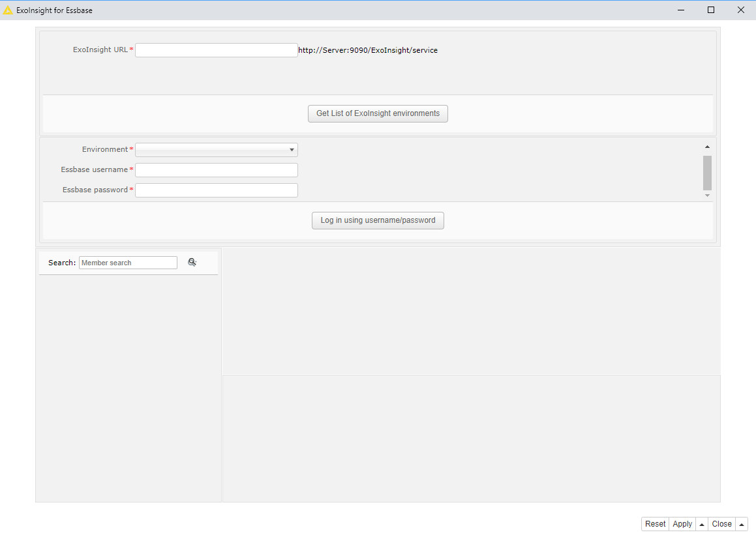Expand the arrow menu next to Apply
The height and width of the screenshot is (539, 756).
tap(701, 524)
